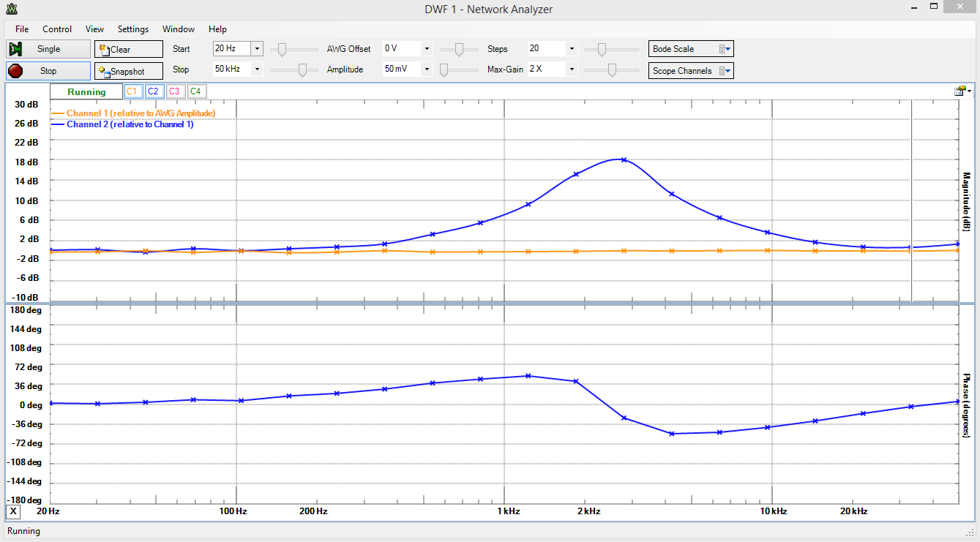The width and height of the screenshot is (980, 542).
Task: Click the 30 dB magnitude axis label
Action: [x=27, y=105]
